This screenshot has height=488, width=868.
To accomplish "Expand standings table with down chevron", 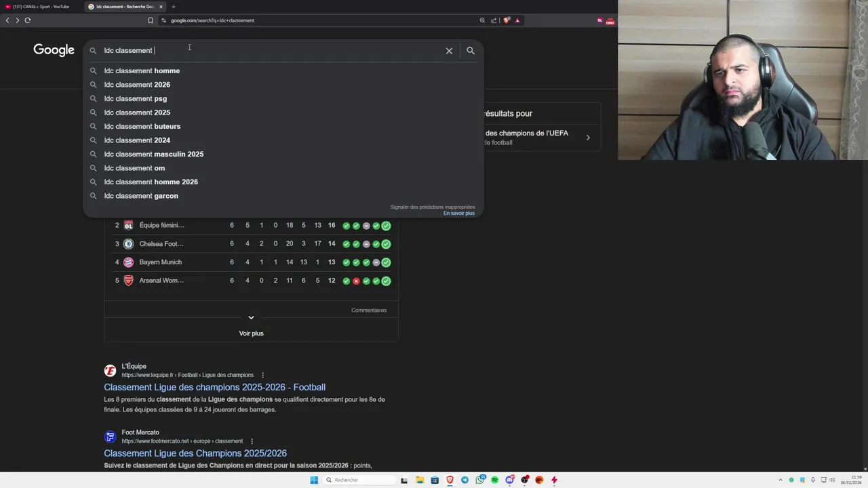I will pos(251,317).
